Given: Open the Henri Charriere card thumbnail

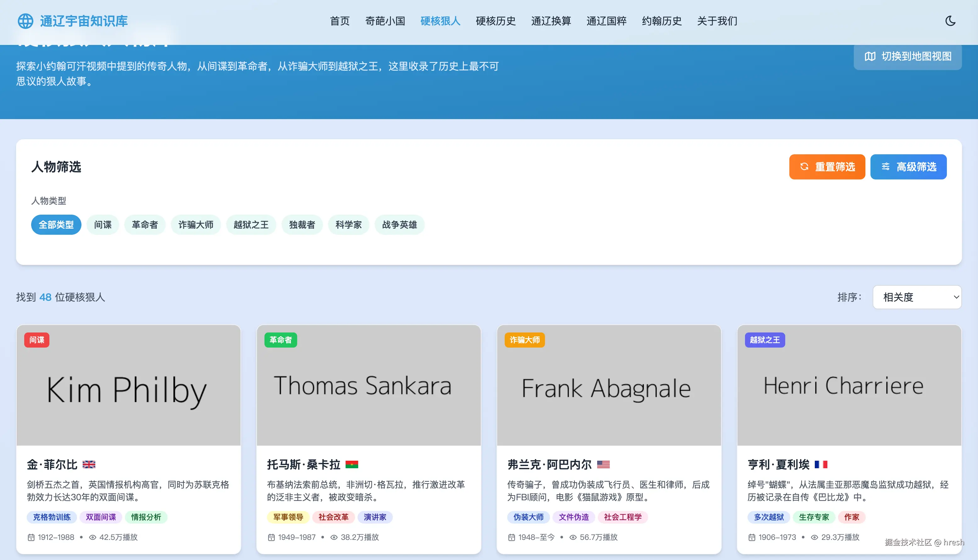Looking at the screenshot, I should pyautogui.click(x=848, y=385).
